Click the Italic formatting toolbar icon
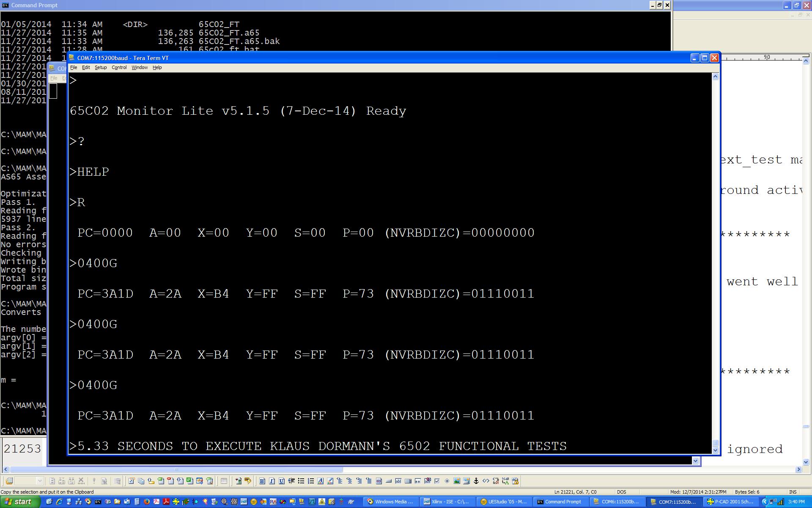Image resolution: width=812 pixels, height=508 pixels. [272, 481]
